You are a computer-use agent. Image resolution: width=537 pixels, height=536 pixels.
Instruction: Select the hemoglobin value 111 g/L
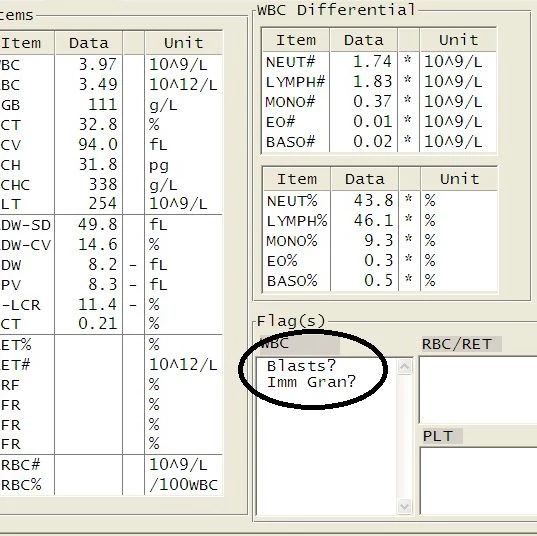click(x=103, y=104)
